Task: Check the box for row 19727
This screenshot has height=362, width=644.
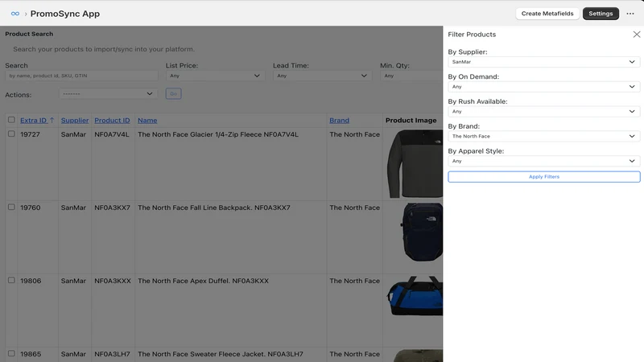Action: click(11, 134)
